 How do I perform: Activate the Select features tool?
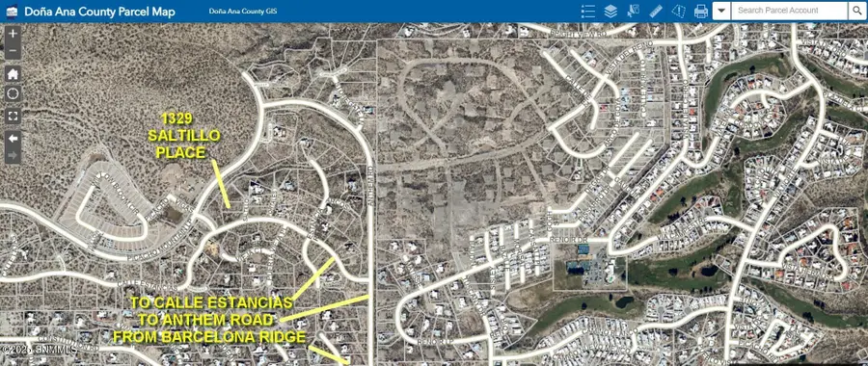[634, 11]
